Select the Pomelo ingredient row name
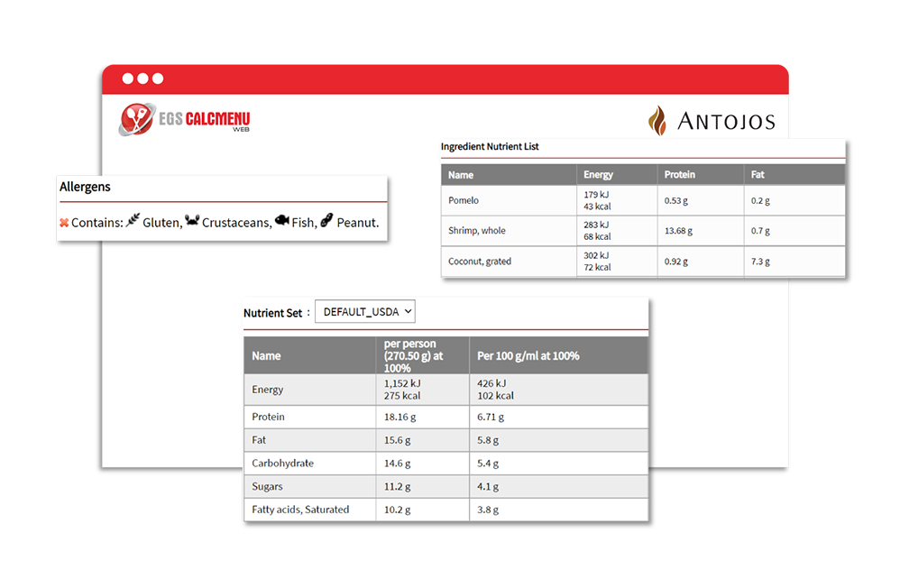Viewport: 900px width, 588px height. (464, 200)
